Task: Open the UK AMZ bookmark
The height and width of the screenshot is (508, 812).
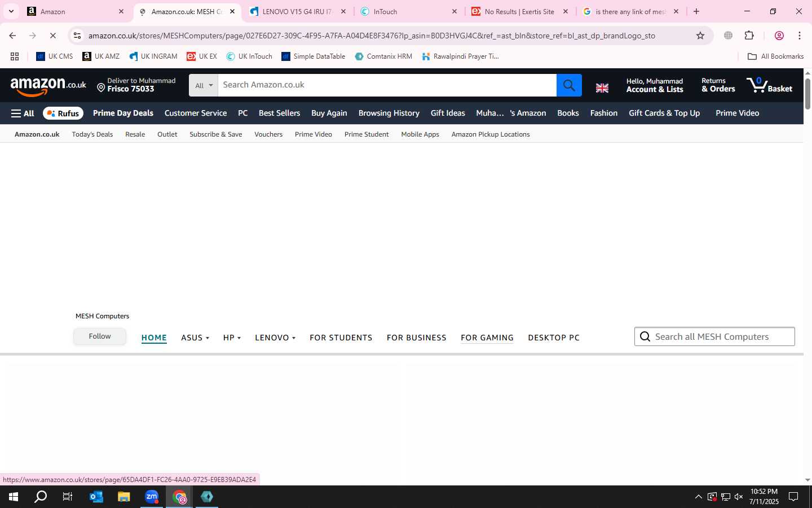Action: coord(101,56)
